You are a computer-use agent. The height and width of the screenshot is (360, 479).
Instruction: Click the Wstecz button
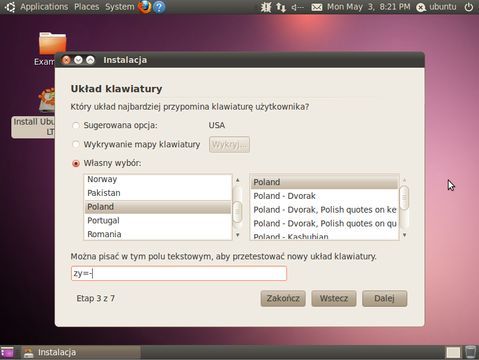334,298
